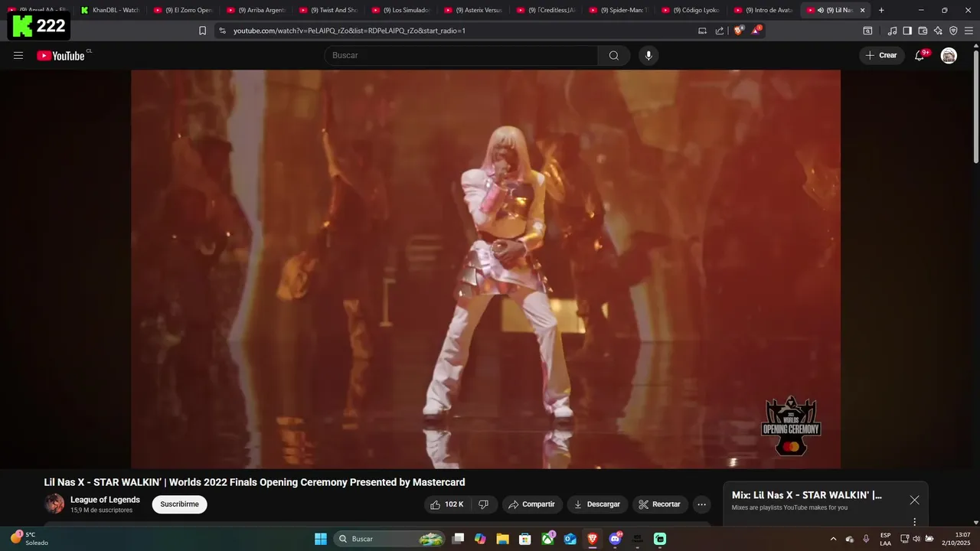
Task: Click the browser address bar URL
Action: pos(349,31)
